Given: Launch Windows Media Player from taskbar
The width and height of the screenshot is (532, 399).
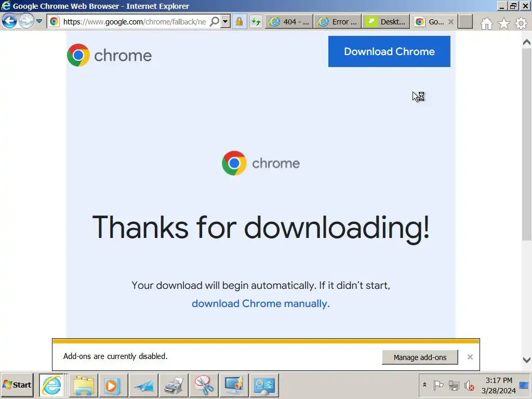Looking at the screenshot, I should [x=113, y=385].
